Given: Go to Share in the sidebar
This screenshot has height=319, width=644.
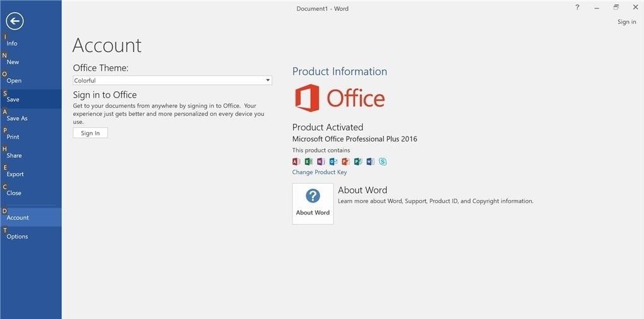Looking at the screenshot, I should 31,155.
